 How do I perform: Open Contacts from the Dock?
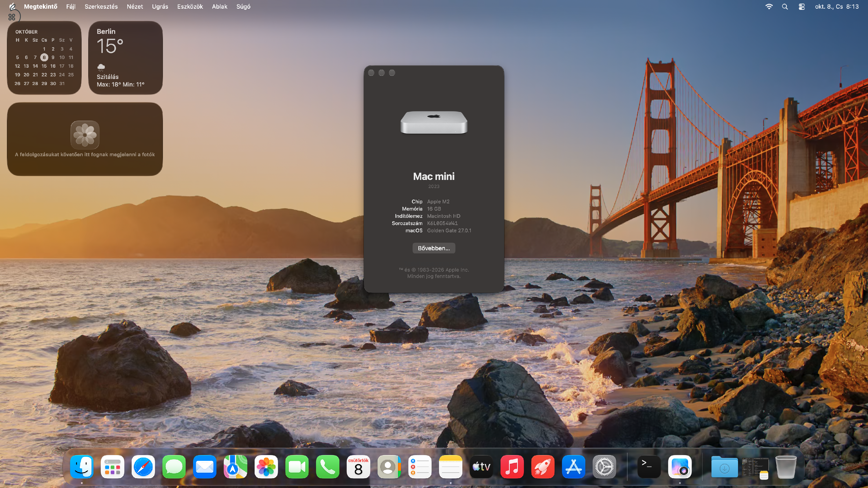click(x=389, y=467)
